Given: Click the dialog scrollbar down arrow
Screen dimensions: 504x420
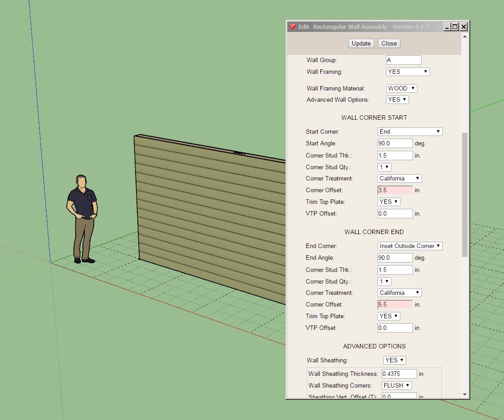Looking at the screenshot, I should 465,395.
